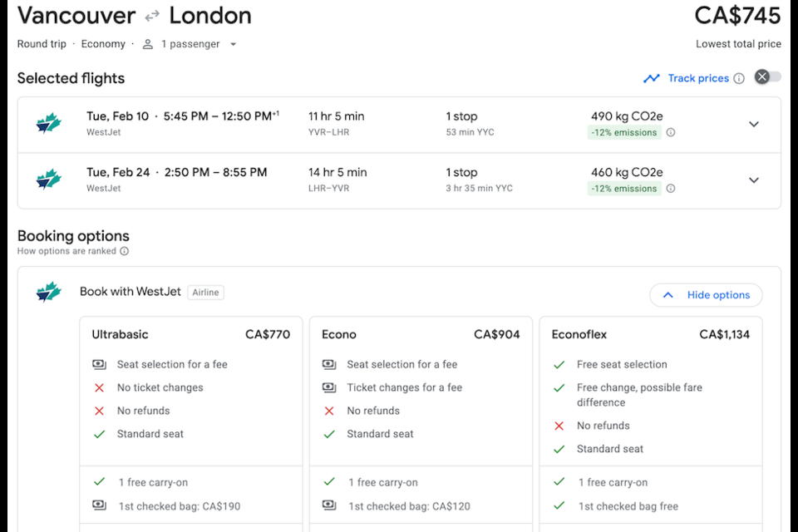Click the passenger person icon

pyautogui.click(x=147, y=44)
